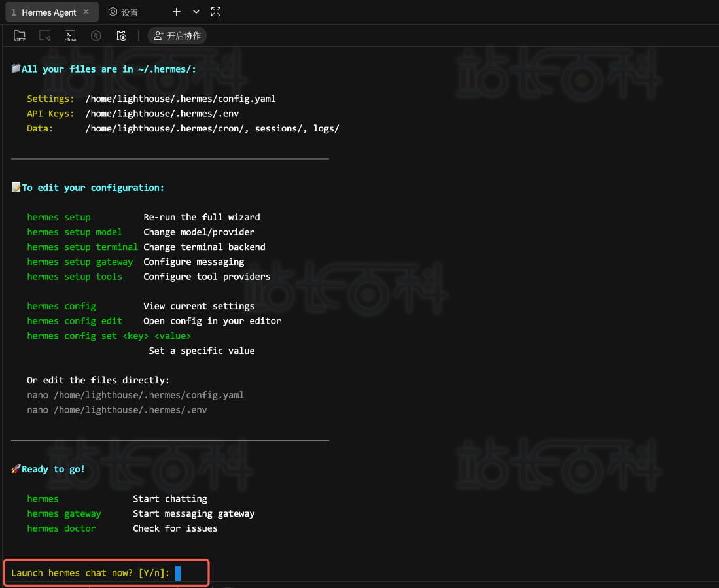Click the nano config.yaml command line
This screenshot has width=719, height=588.
click(135, 395)
